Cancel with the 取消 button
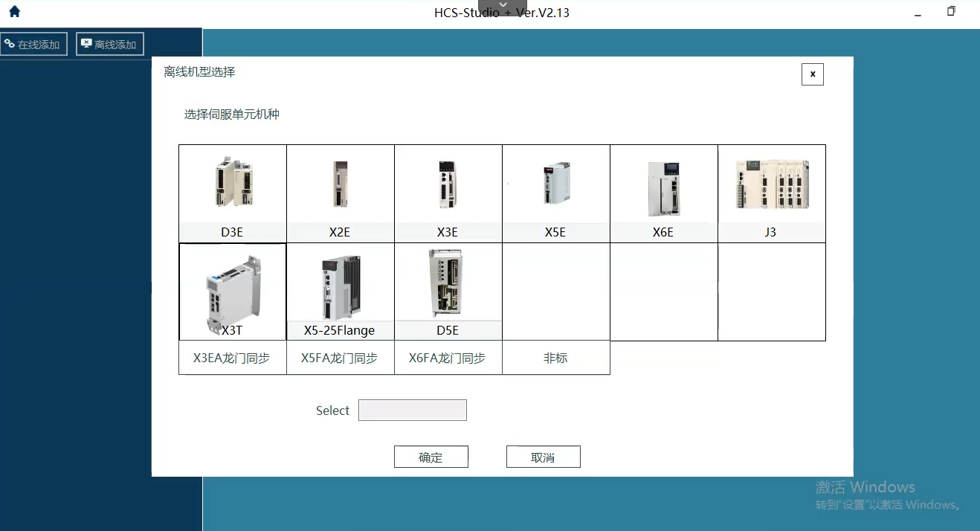 click(x=544, y=457)
